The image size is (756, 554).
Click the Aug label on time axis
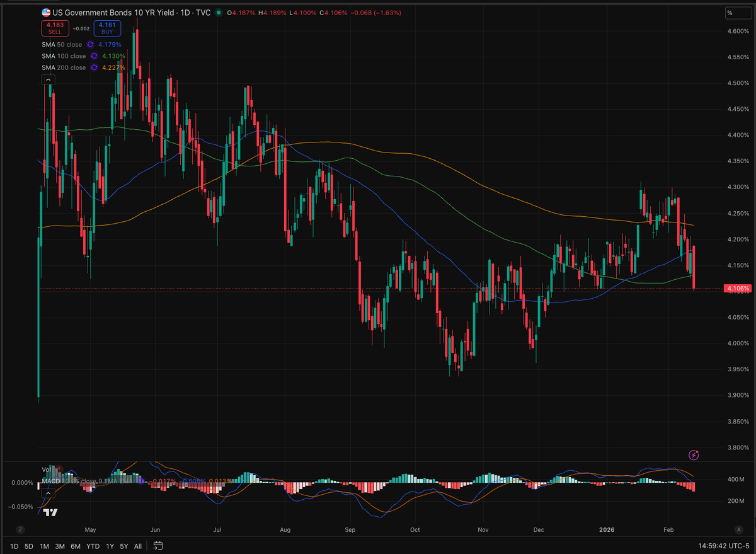[x=285, y=529]
